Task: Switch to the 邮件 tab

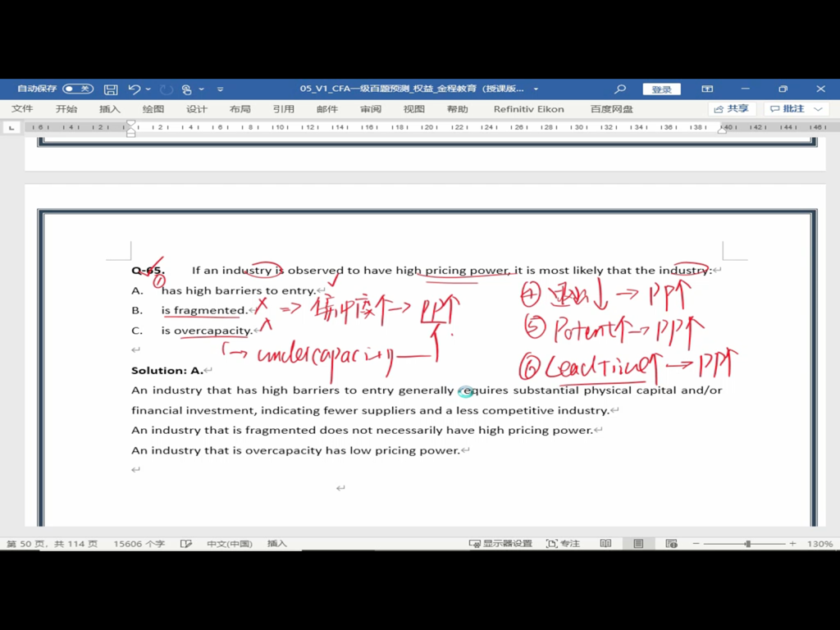Action: pyautogui.click(x=326, y=109)
